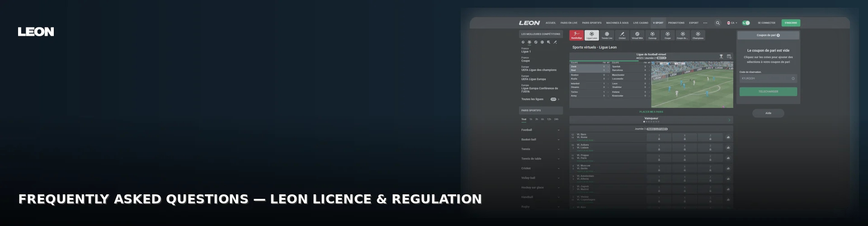Viewport: 868px width, 226px height.
Task: Select the Cricket virtual sport icon
Action: [622, 35]
